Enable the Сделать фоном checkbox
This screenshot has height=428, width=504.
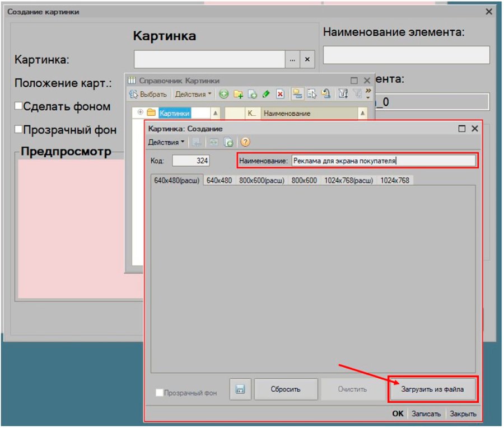pos(18,106)
